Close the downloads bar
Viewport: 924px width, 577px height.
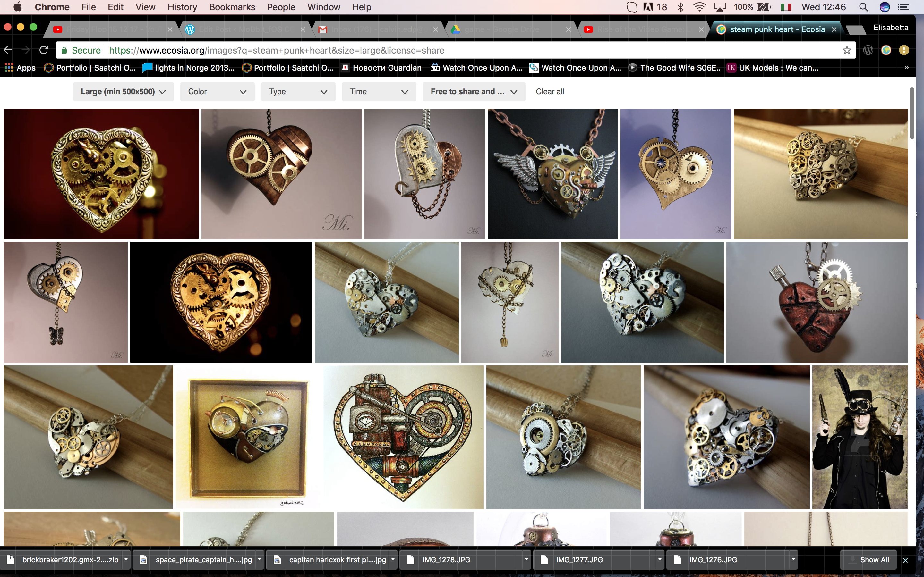coord(905,560)
